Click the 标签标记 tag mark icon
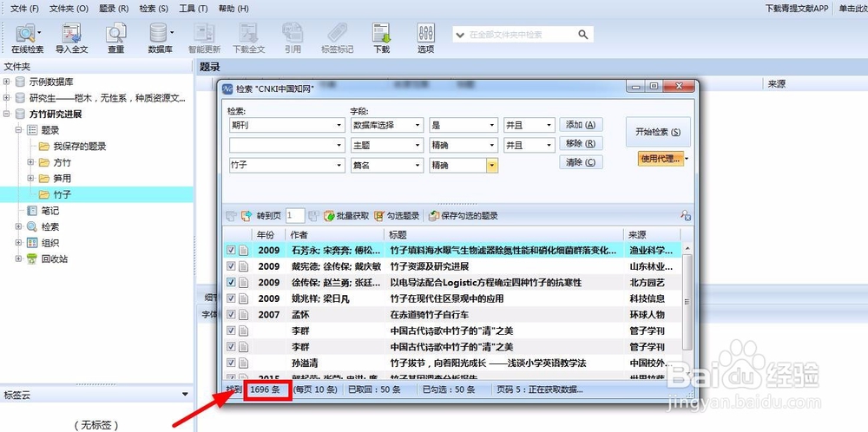Screen dimensions: 868x432 pos(337,38)
